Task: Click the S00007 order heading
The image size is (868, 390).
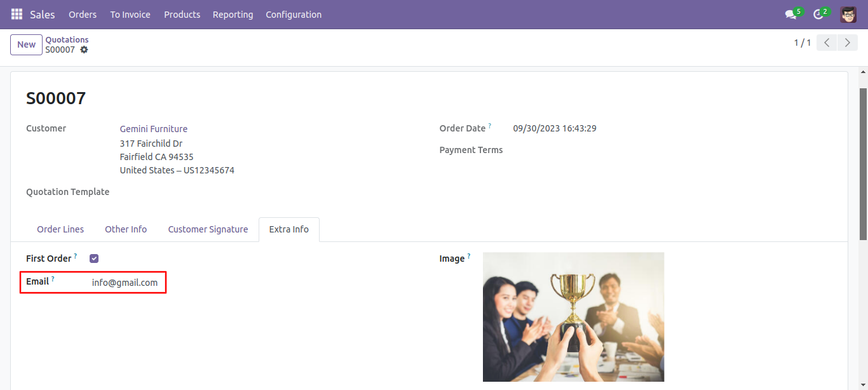Action: (56, 98)
